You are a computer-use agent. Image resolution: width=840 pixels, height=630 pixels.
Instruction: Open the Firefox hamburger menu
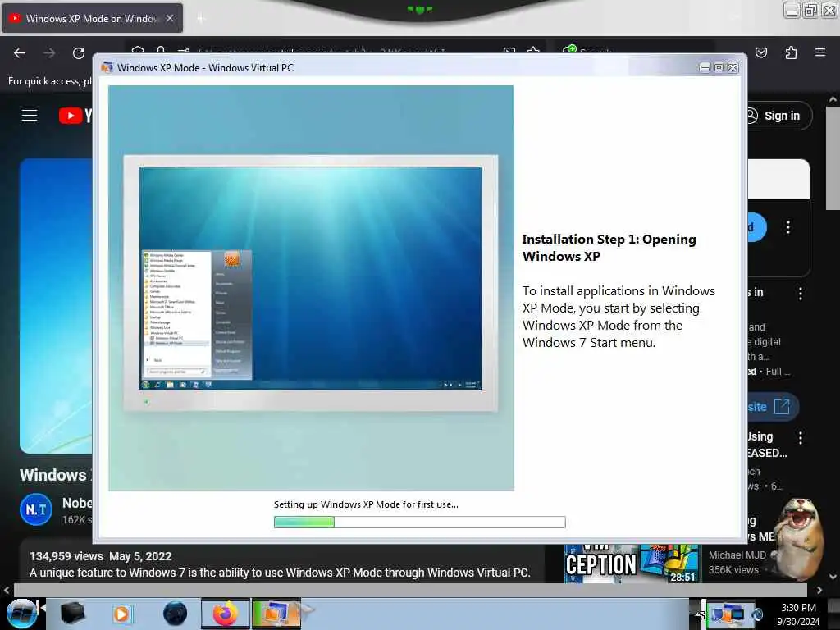(x=819, y=52)
